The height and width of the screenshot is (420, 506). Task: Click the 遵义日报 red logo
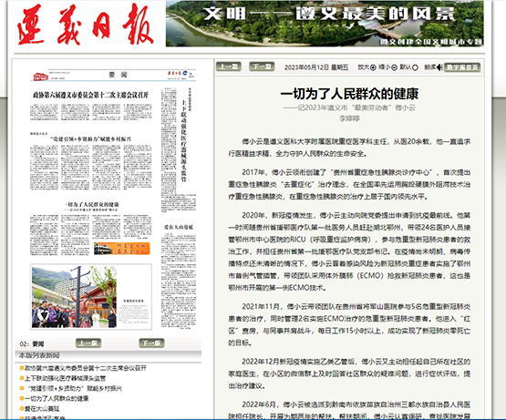click(x=85, y=26)
